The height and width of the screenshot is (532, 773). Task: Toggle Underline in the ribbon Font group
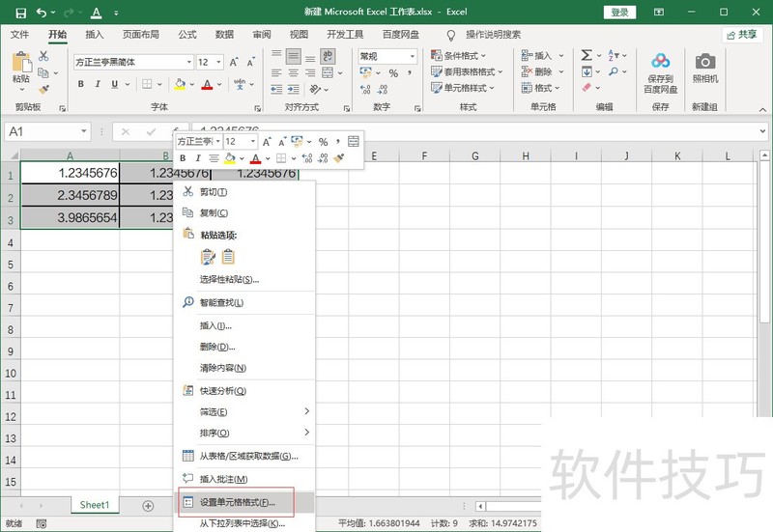[x=114, y=84]
